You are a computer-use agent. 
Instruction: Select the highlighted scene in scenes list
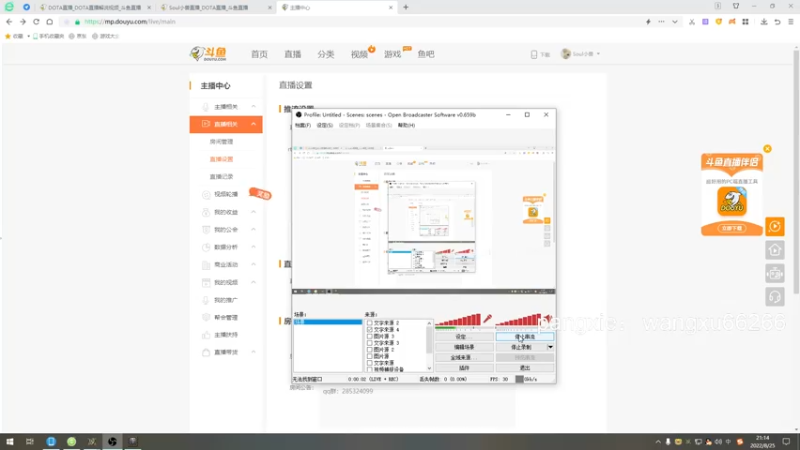tap(328, 322)
